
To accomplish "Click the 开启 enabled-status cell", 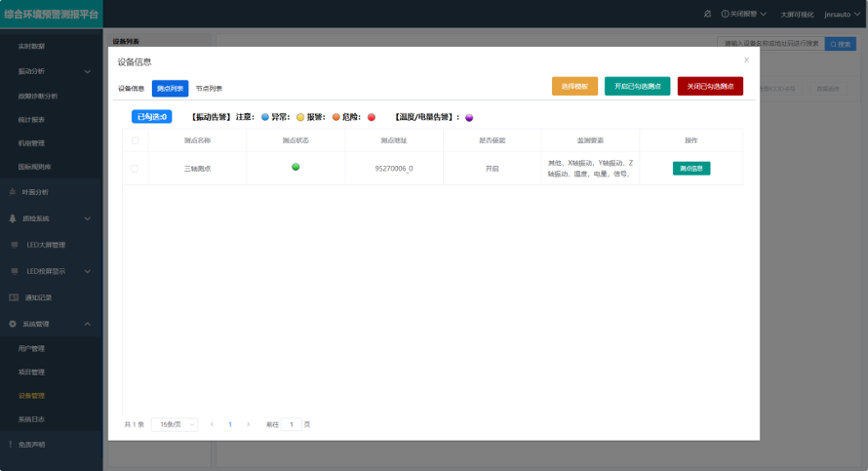I will pos(493,169).
